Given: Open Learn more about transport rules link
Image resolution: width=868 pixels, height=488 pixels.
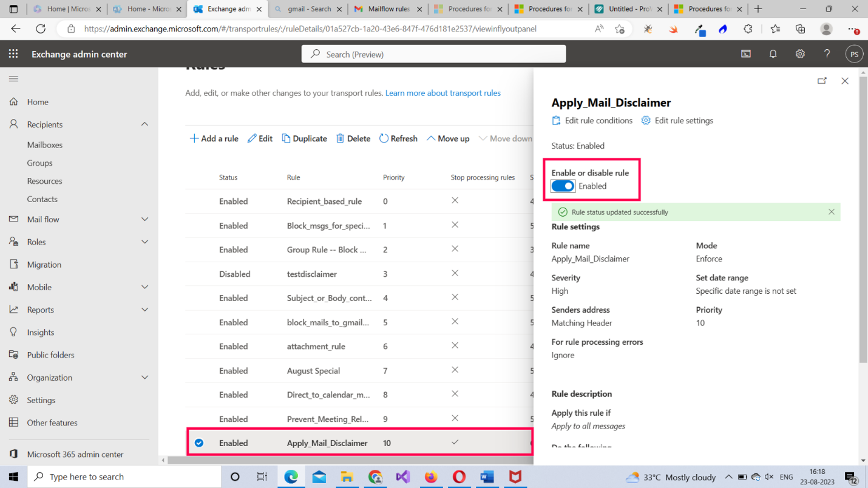Looking at the screenshot, I should [442, 93].
